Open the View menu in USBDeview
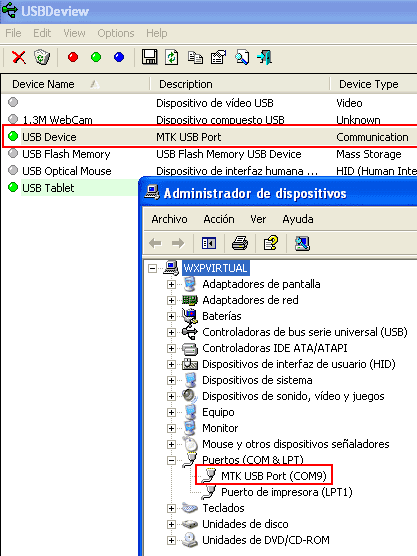The height and width of the screenshot is (556, 417). coord(74,33)
